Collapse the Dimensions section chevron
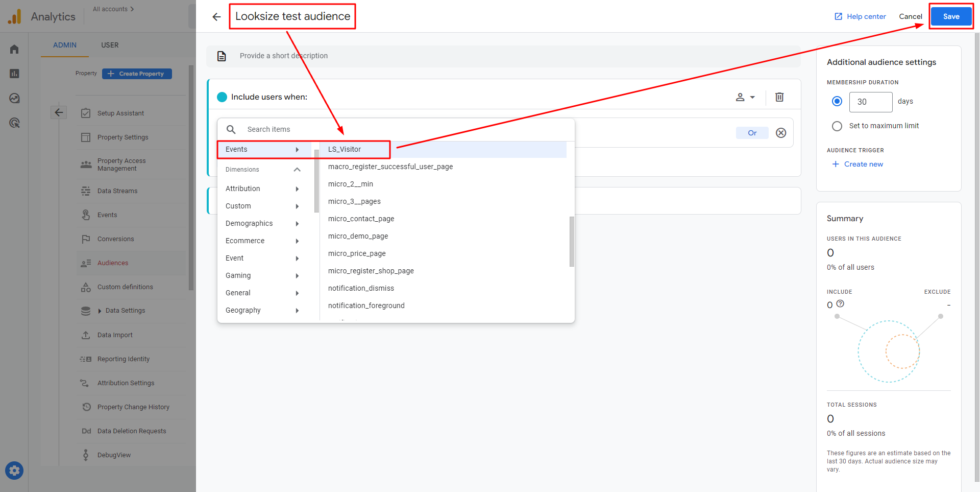The image size is (980, 492). click(x=297, y=170)
